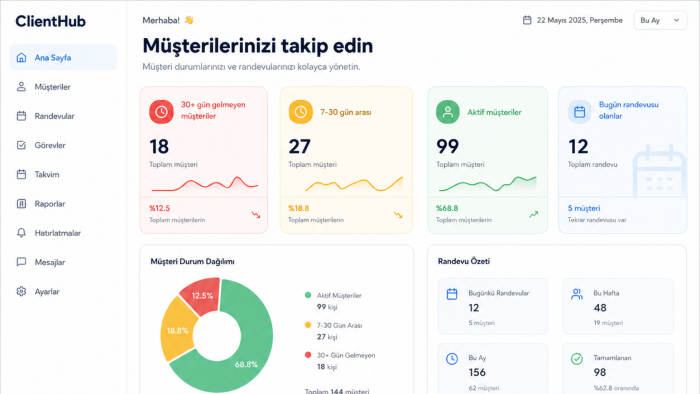
Task: Click the Randevular calendar icon in sidebar
Action: point(21,116)
